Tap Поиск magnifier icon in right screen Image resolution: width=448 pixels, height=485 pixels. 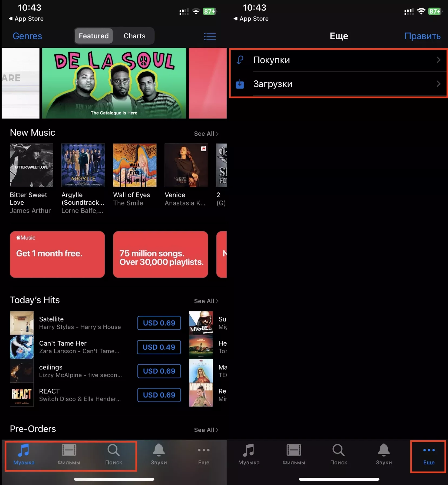pyautogui.click(x=338, y=450)
